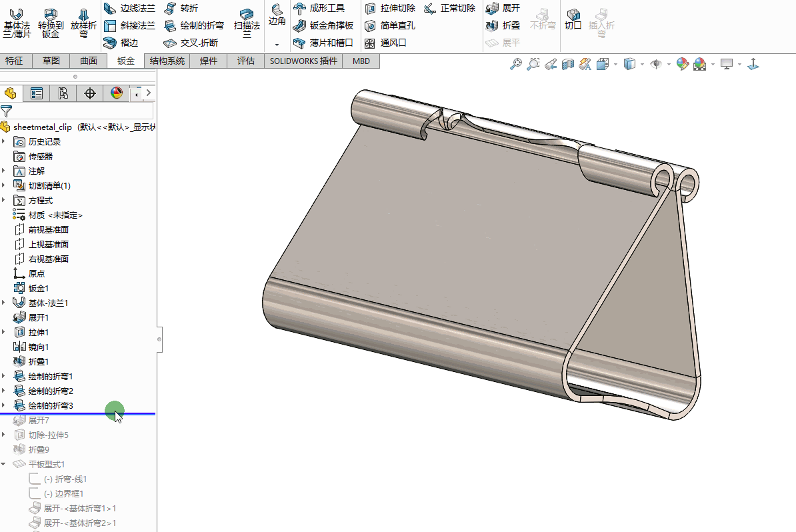
Task: Open the 结构系统 tab
Action: [x=167, y=61]
